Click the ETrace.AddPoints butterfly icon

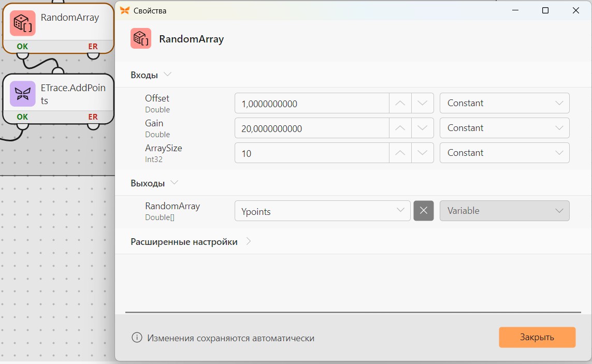[23, 94]
